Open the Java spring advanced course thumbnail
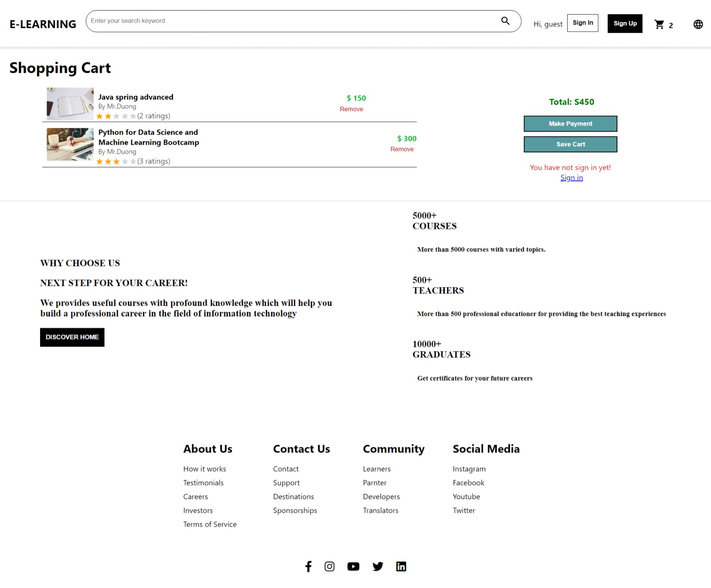 click(70, 104)
